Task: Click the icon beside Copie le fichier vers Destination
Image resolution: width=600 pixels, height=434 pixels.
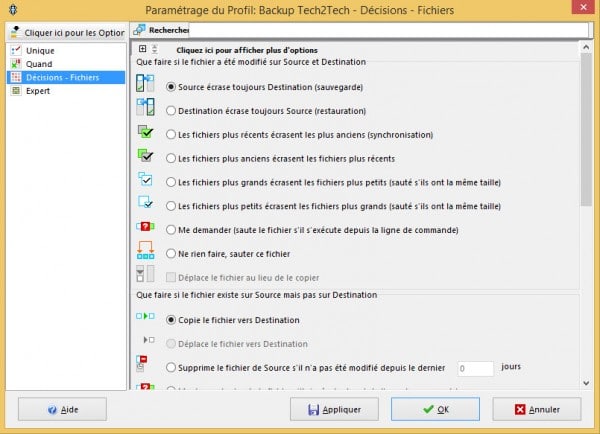Action: [x=146, y=319]
